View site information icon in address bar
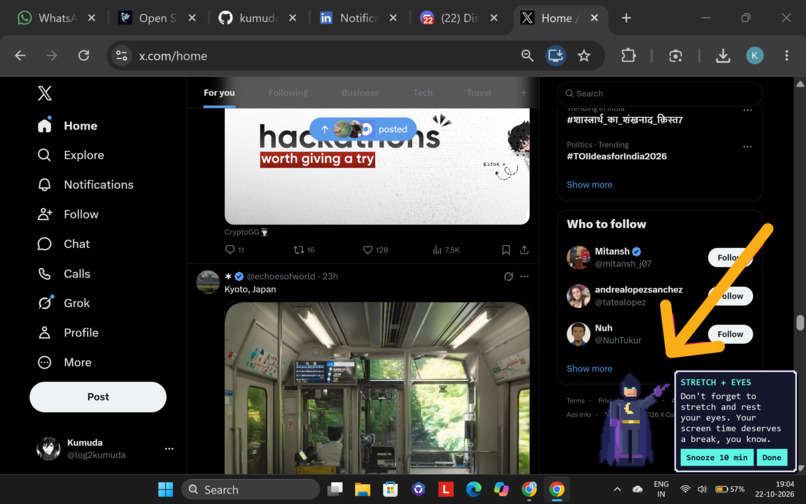 point(121,56)
